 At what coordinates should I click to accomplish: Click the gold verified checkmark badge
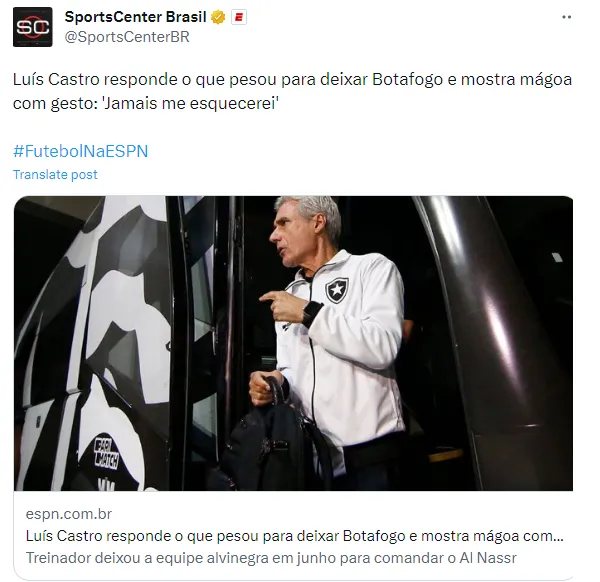coord(218,17)
